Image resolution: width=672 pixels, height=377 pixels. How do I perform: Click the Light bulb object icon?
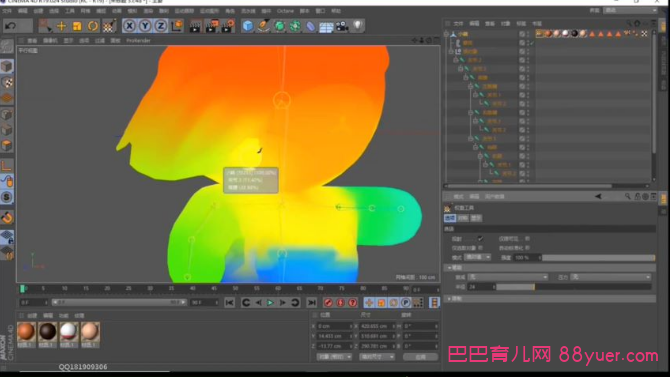click(357, 26)
